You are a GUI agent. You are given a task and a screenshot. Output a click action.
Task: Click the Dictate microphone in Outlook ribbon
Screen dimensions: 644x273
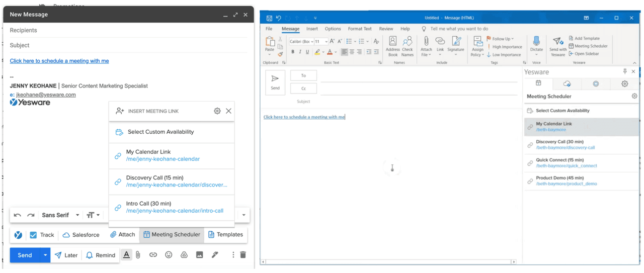(536, 45)
